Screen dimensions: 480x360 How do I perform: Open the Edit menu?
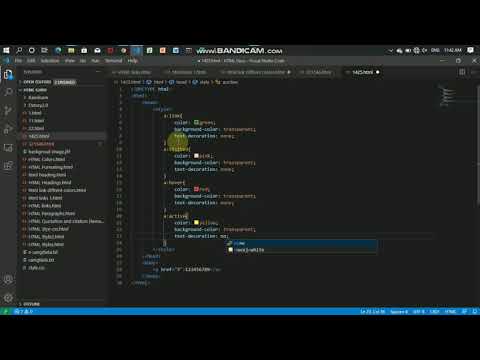point(31,61)
